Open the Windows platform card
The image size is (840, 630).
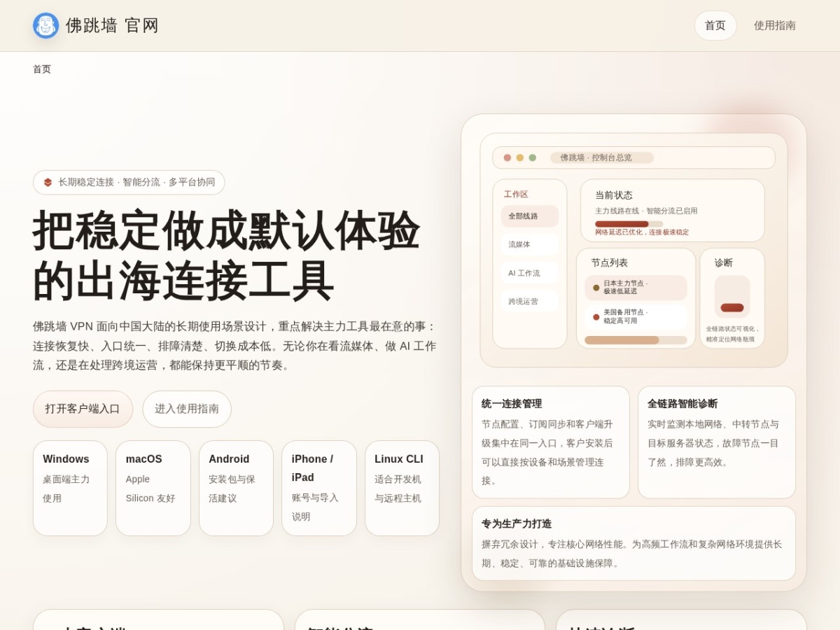pos(70,489)
